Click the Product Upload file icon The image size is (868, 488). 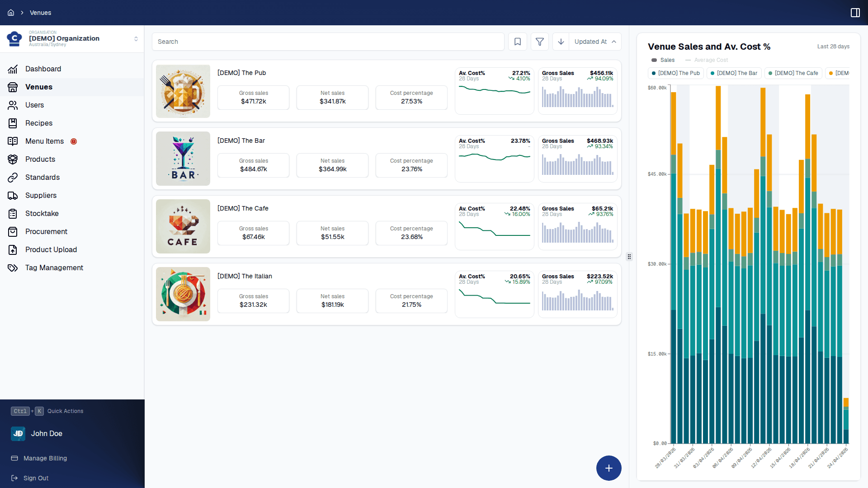tap(13, 250)
